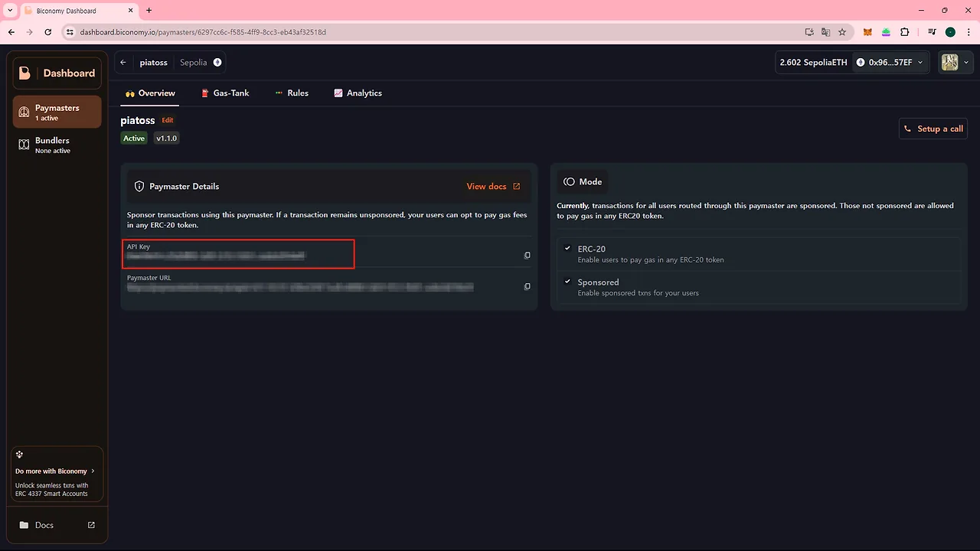Copy the API Key value

point(527,256)
